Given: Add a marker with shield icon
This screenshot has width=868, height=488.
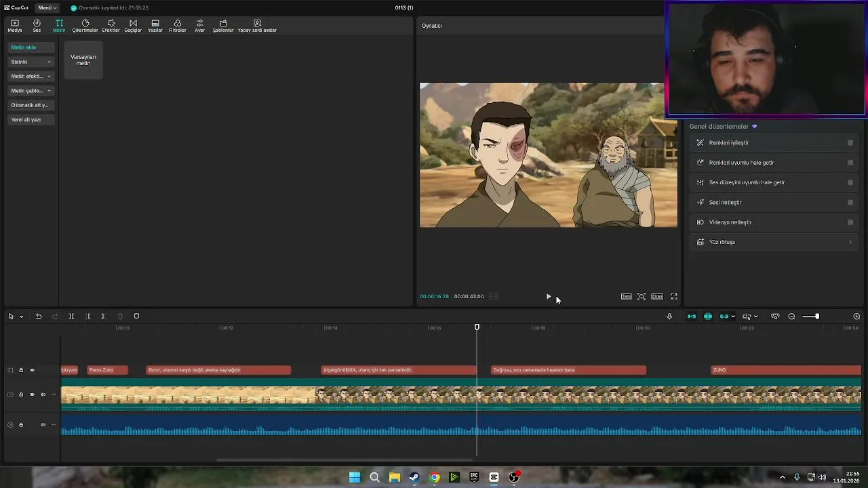Looking at the screenshot, I should (136, 317).
